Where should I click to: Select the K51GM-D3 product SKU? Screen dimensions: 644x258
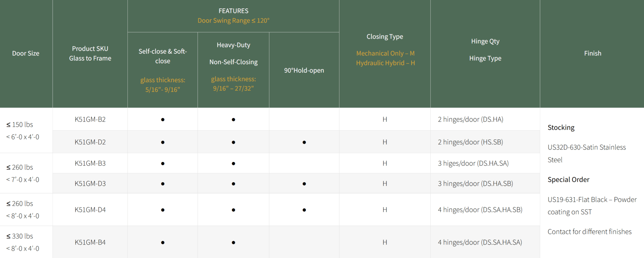click(90, 184)
